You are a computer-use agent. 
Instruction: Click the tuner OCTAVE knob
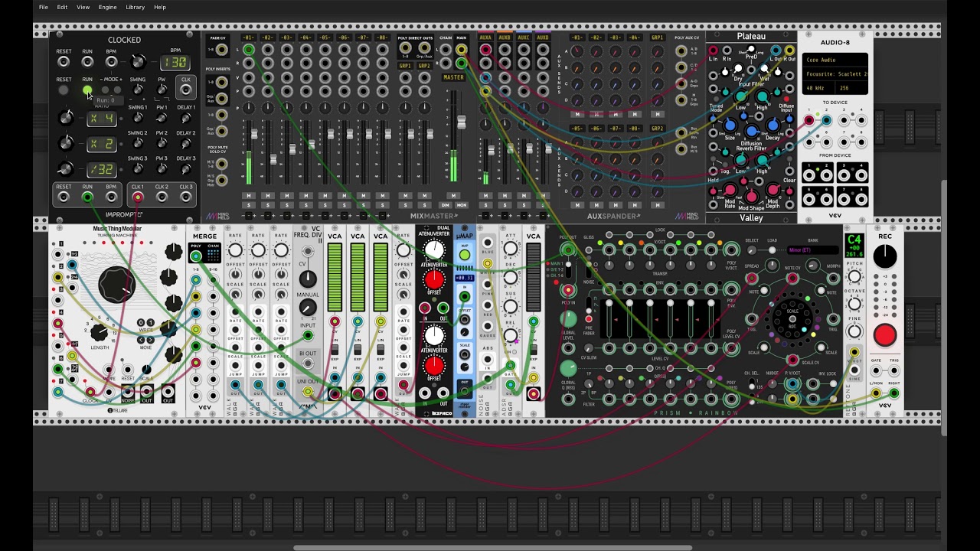854,304
